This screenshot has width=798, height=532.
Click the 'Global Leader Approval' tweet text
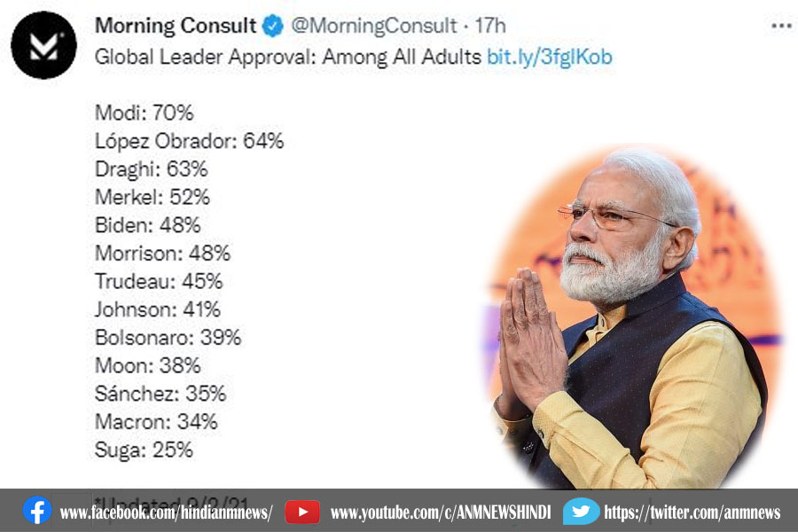289,58
